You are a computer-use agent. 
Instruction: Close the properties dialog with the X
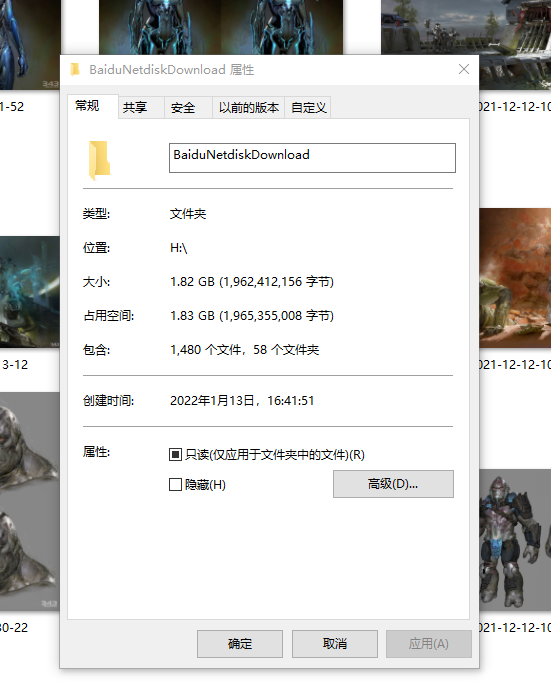click(464, 69)
